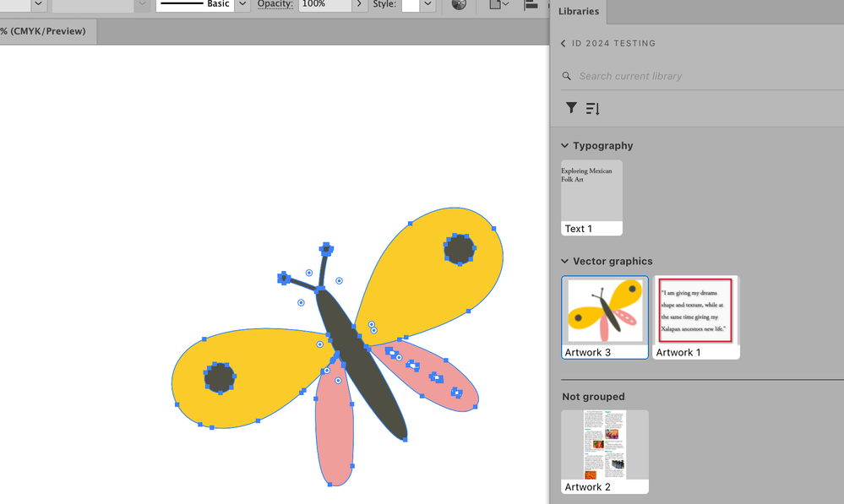This screenshot has height=504, width=844.
Task: Select the Artwork 1 quote thumbnail
Action: pos(696,311)
